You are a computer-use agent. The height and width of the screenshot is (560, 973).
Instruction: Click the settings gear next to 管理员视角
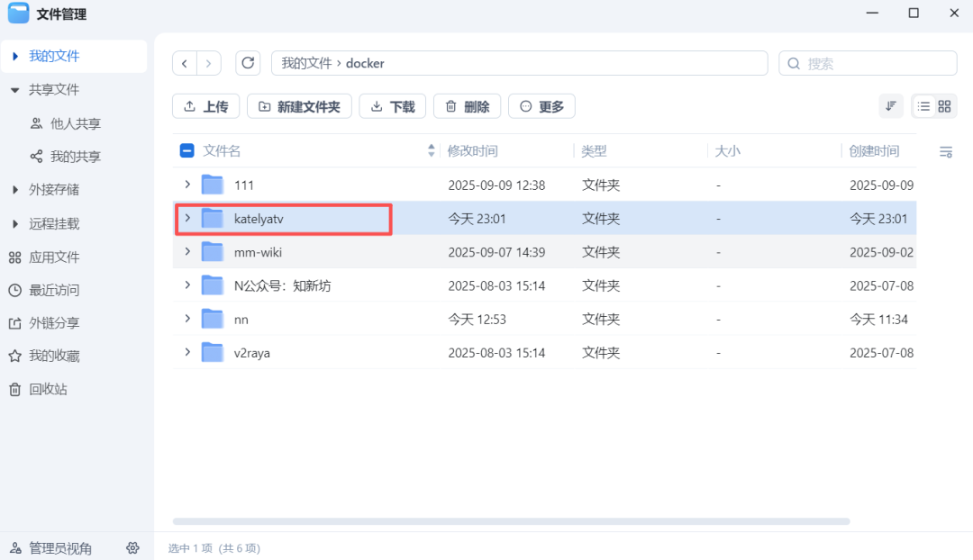(x=132, y=547)
